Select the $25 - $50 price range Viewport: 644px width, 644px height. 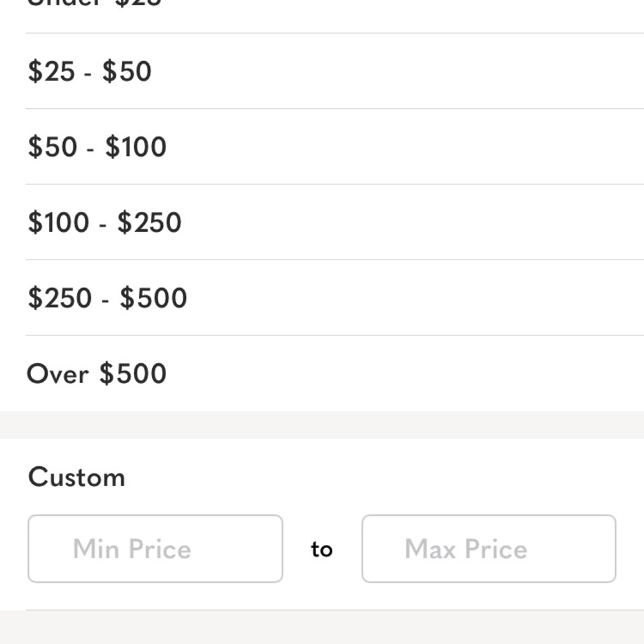pyautogui.click(x=90, y=71)
